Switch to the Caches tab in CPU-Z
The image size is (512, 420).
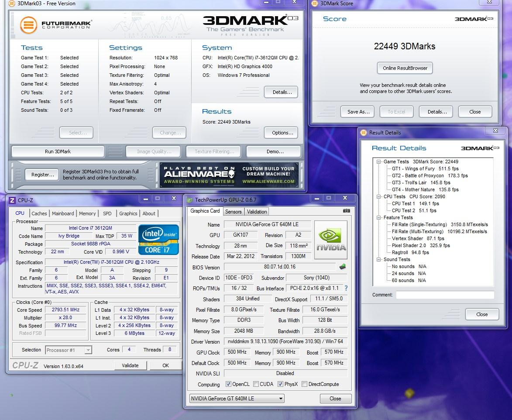[x=39, y=213]
